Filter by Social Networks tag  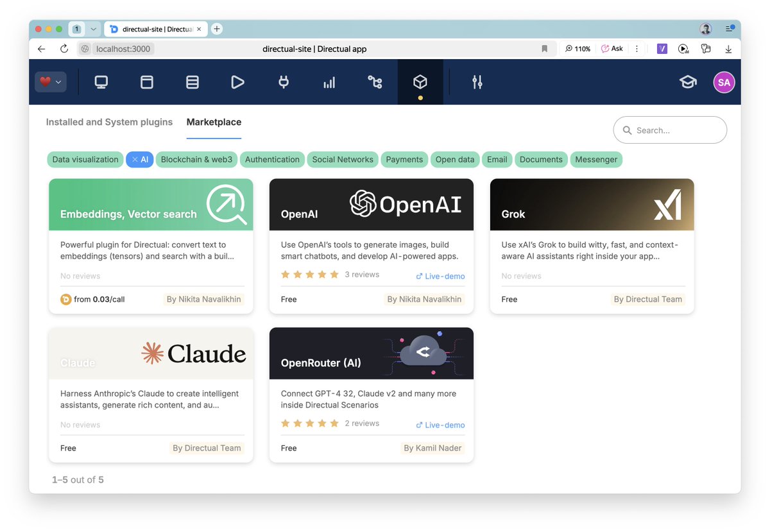click(343, 160)
